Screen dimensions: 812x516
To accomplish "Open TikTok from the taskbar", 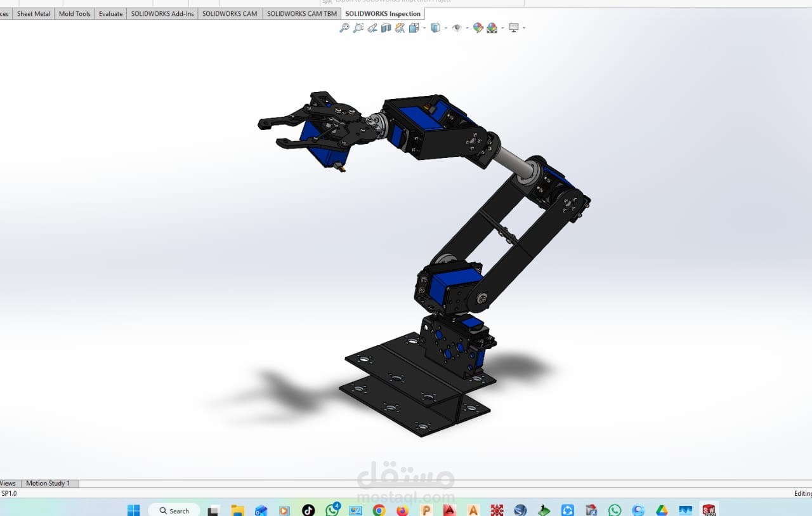I will 308,510.
